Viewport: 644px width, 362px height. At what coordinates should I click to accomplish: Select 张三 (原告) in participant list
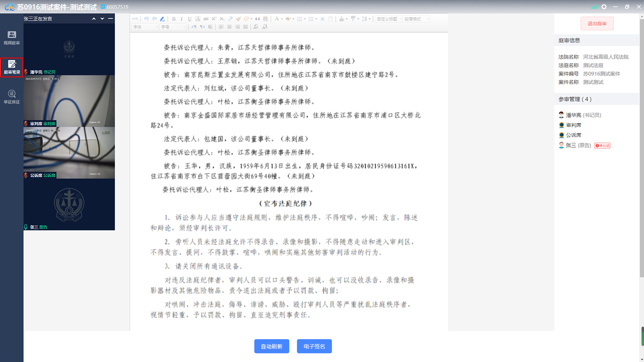click(578, 146)
